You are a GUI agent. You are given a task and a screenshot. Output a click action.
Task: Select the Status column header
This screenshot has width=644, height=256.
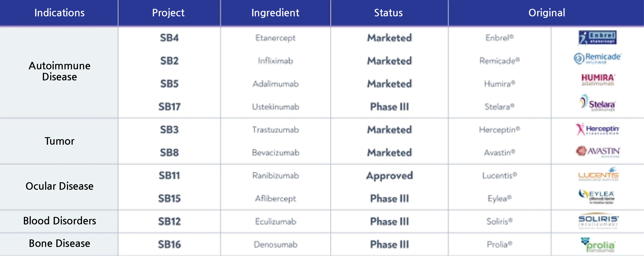coord(388,13)
